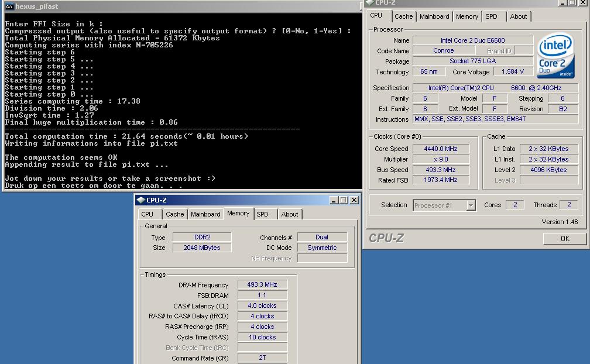Click the hexus_pifast console window icon
Viewport: 590px width, 364px height.
[x=9, y=6]
